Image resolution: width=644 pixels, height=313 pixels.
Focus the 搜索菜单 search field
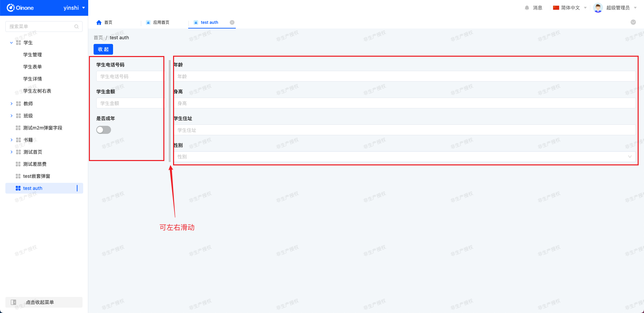44,27
